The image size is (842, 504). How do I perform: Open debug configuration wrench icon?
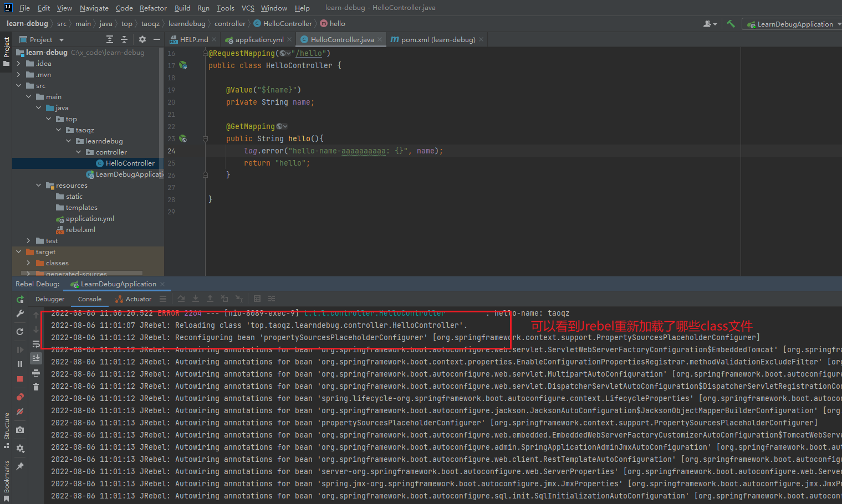pyautogui.click(x=20, y=313)
